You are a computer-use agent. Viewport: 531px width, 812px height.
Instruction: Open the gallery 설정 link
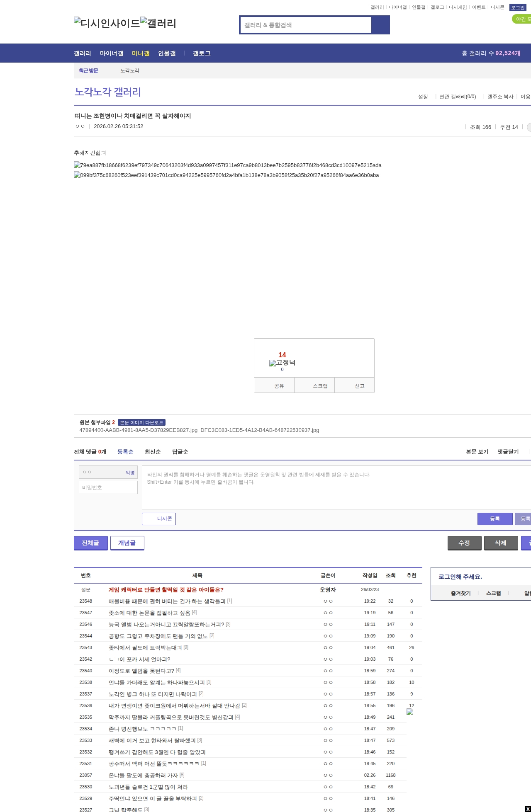point(423,97)
